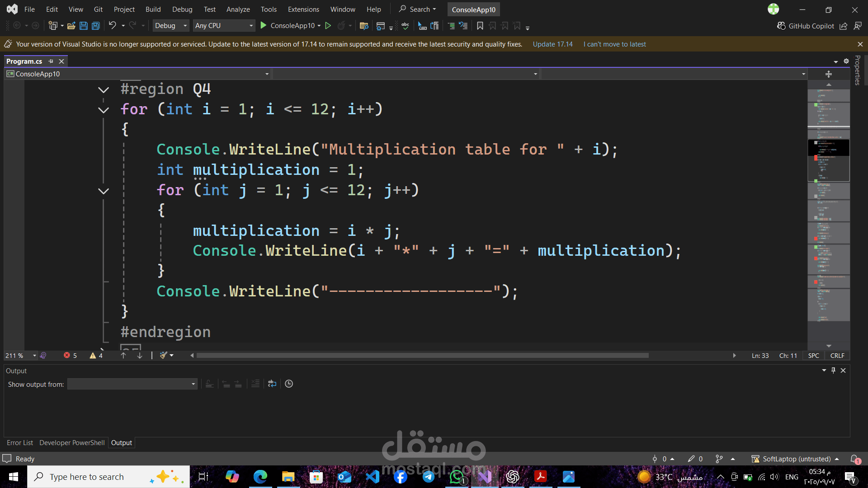Click the warnings count indicator showing 4
868x488 pixels.
[96, 356]
